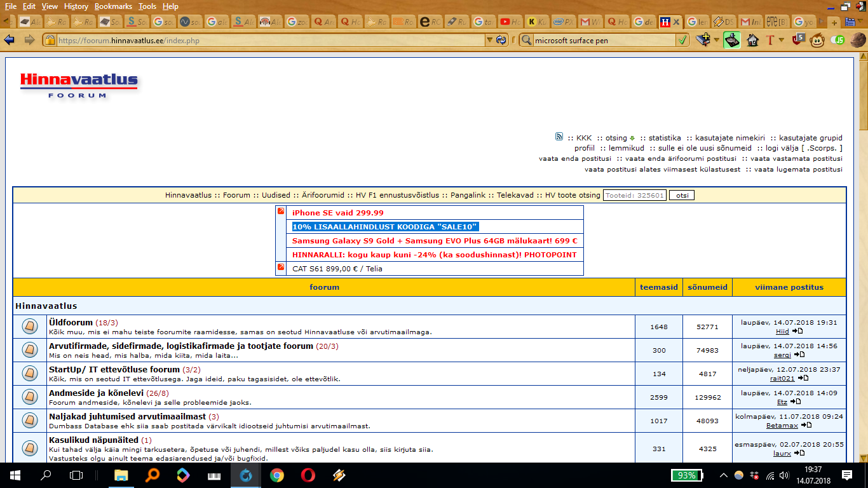Click the logi välja link
This screenshot has width=868, height=488.
[x=782, y=148]
